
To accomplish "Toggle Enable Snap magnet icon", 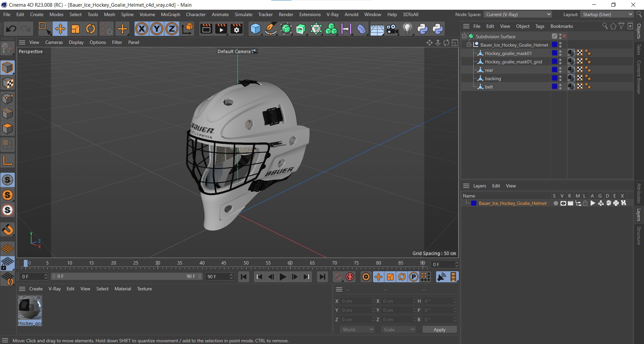I will coord(7,230).
